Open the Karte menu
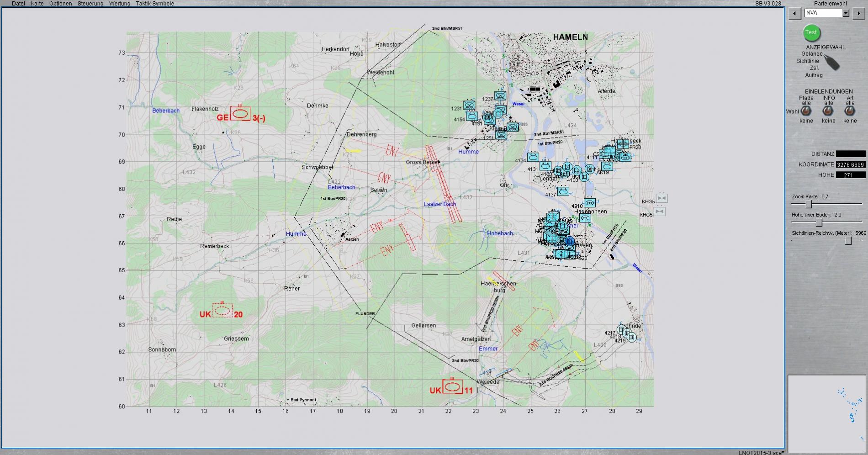 37,4
